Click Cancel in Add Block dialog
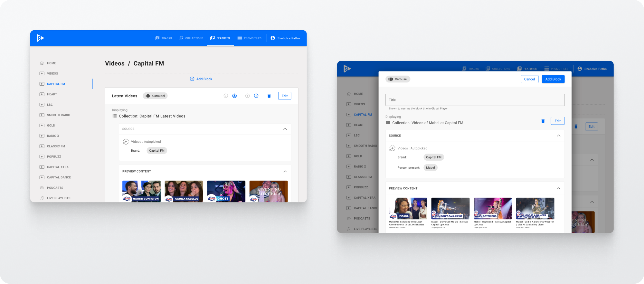Image resolution: width=644 pixels, height=284 pixels. coord(529,79)
